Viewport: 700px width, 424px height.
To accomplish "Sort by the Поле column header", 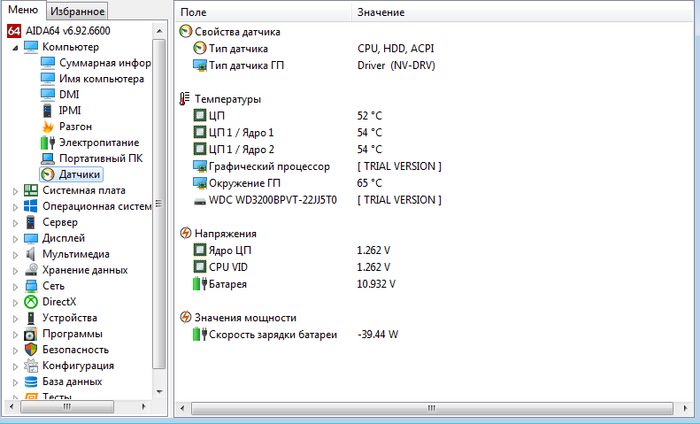I will click(263, 12).
